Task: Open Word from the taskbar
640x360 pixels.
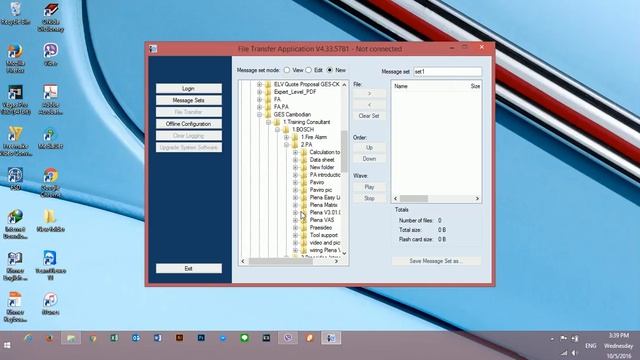Action: 158,338
